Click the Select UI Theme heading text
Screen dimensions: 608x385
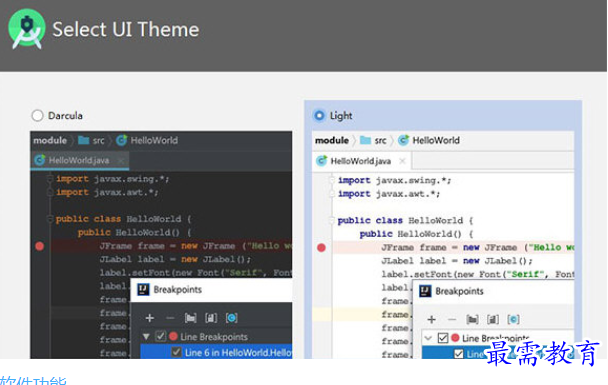[126, 29]
